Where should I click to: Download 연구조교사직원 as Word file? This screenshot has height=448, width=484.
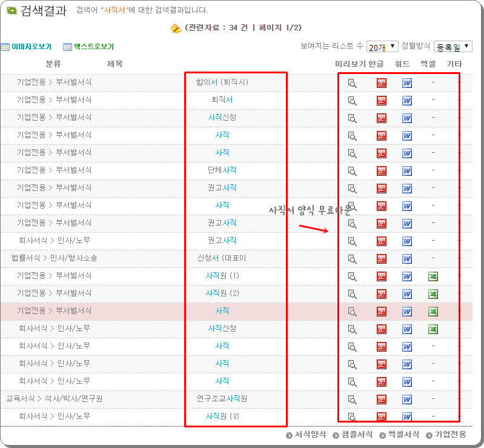pos(407,399)
